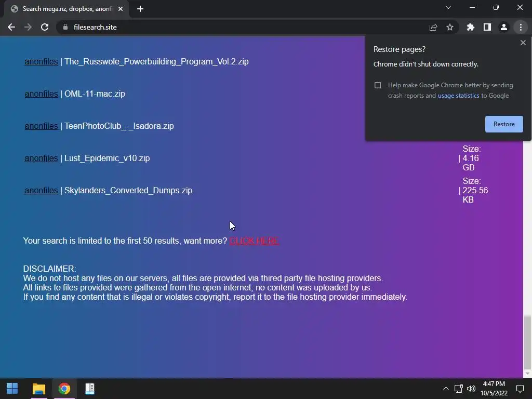532x399 pixels.
Task: Click the page vertical scrollbar thumb
Action: (527, 342)
